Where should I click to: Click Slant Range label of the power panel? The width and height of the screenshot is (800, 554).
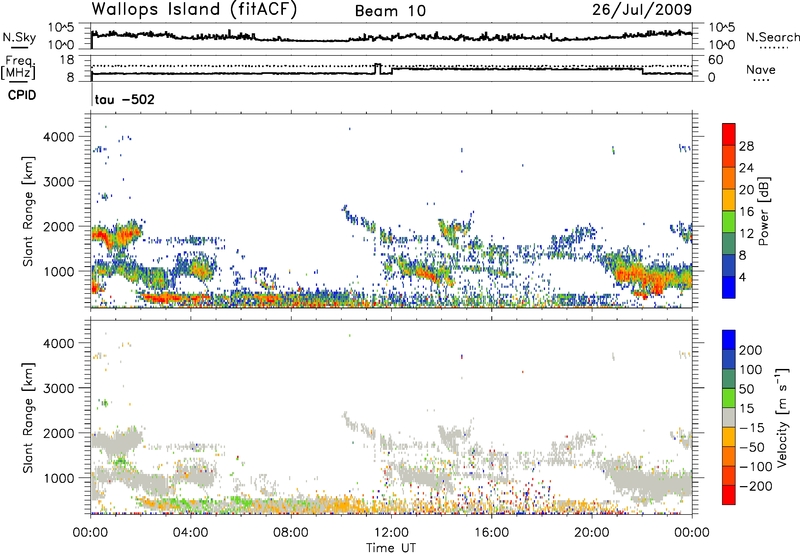28,211
